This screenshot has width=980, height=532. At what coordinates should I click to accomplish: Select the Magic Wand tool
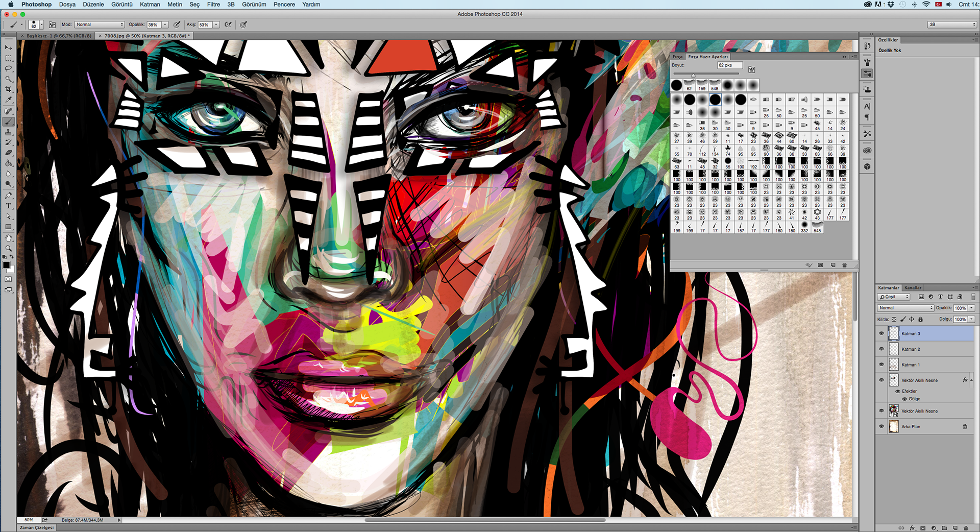pyautogui.click(x=8, y=79)
